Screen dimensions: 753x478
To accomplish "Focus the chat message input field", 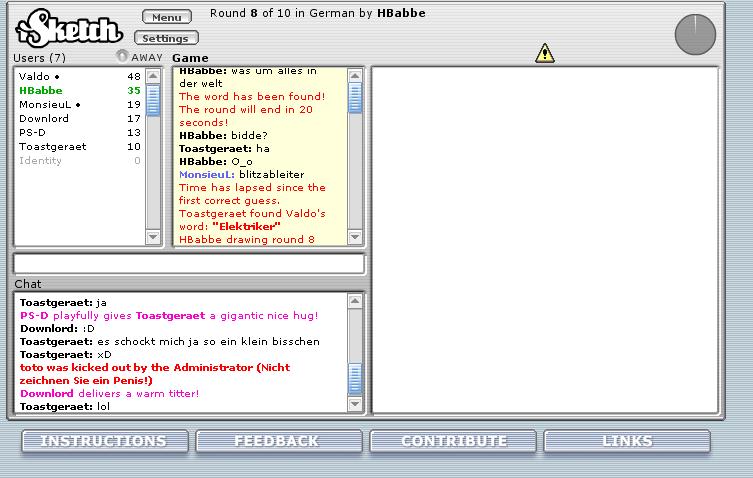I will (188, 264).
